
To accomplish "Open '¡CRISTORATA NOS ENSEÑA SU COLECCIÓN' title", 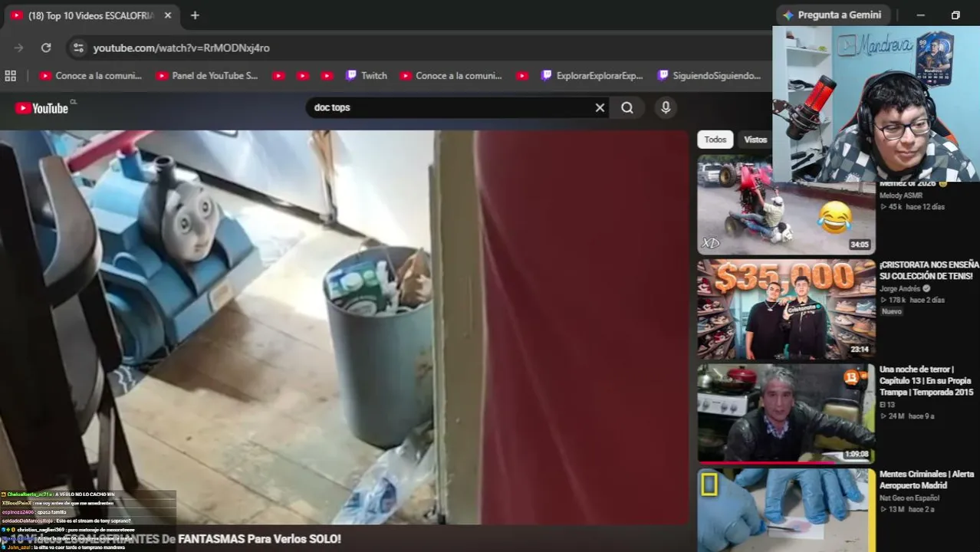I will pyautogui.click(x=929, y=271).
